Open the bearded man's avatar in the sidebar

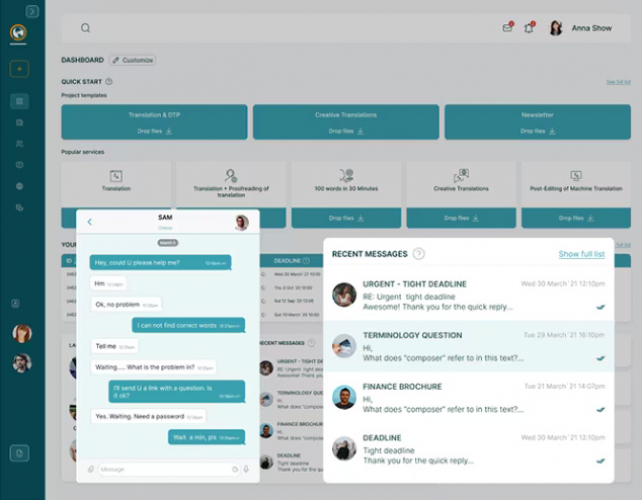22,363
